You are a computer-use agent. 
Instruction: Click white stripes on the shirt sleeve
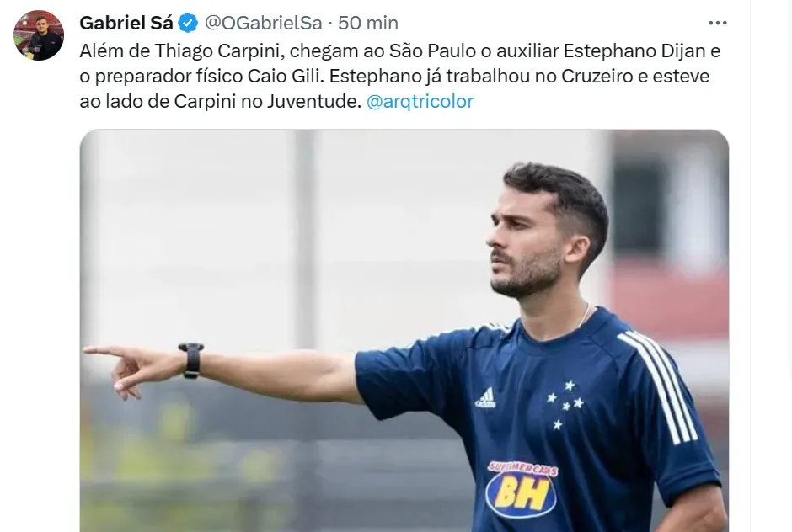click(659, 386)
